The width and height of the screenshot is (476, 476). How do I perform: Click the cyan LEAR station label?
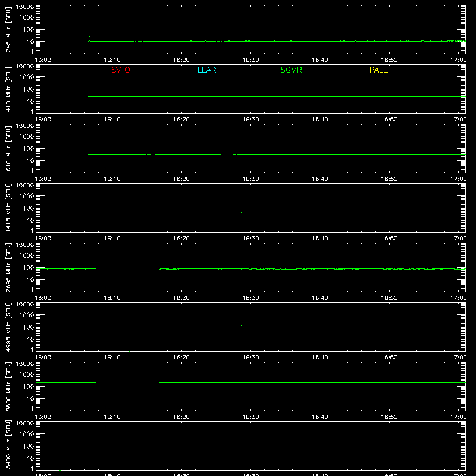[x=206, y=70]
